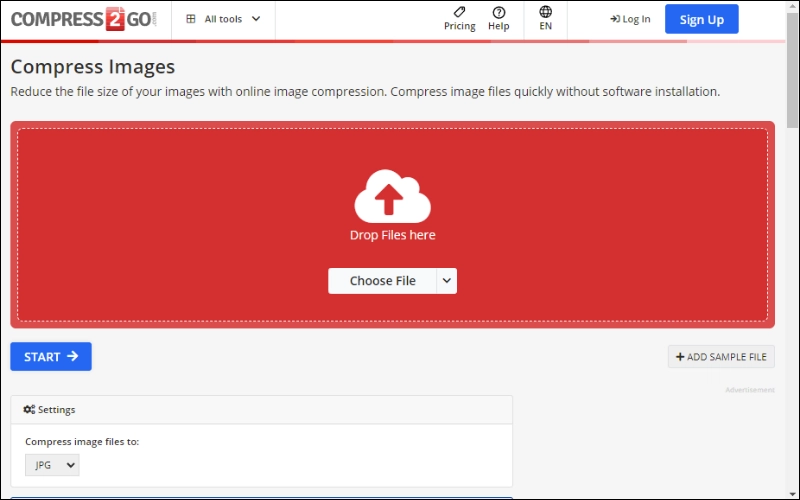
Task: Open the Choose File source dropdown arrow
Action: 446,281
